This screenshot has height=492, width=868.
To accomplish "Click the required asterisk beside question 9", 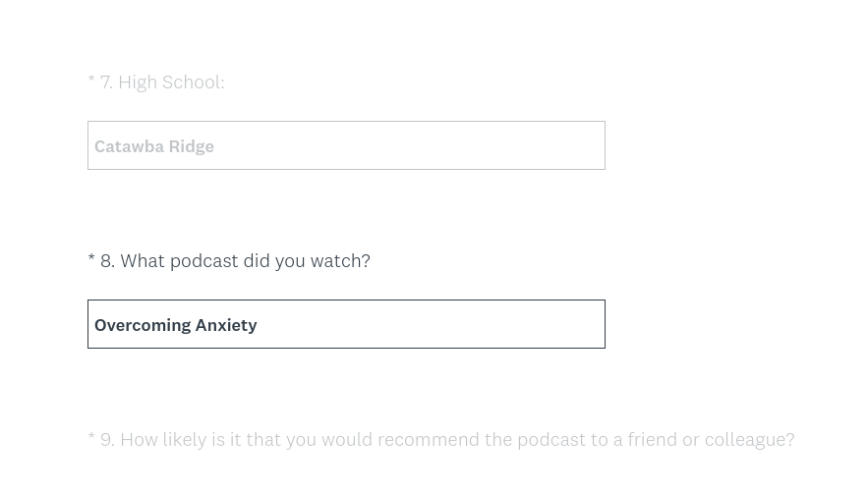I will pyautogui.click(x=91, y=439).
